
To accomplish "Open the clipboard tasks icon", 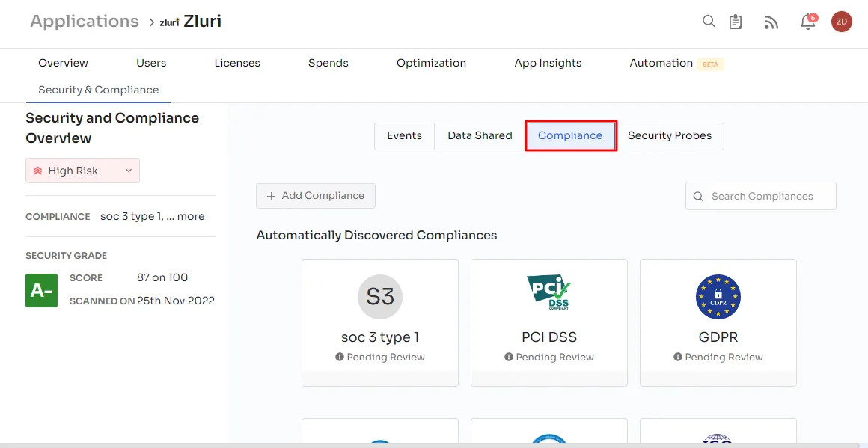I will pyautogui.click(x=736, y=22).
